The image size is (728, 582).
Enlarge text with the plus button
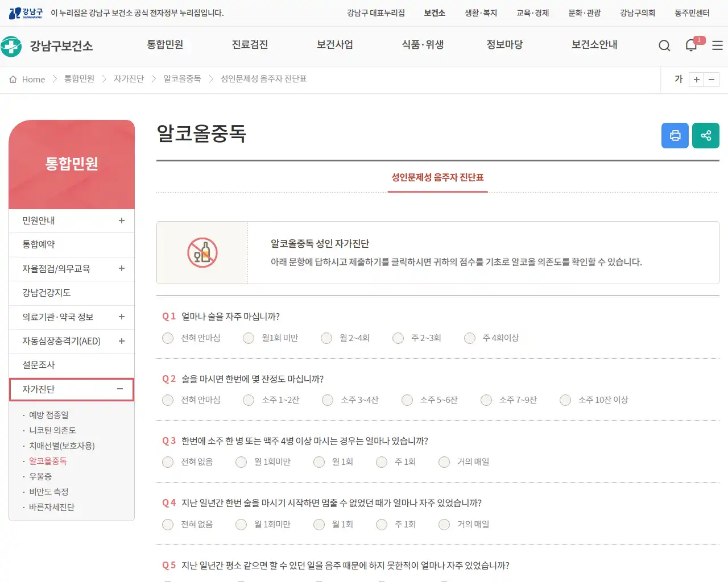tap(696, 80)
